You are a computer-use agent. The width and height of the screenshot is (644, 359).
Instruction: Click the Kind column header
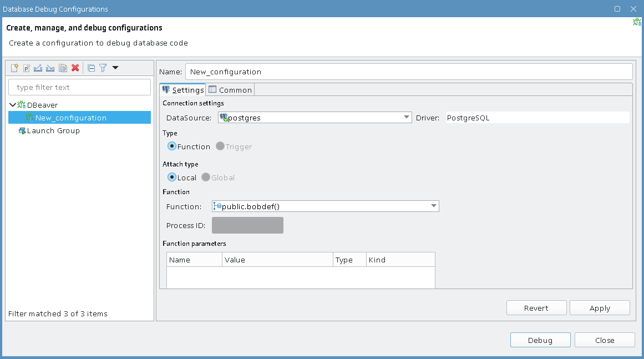point(400,260)
